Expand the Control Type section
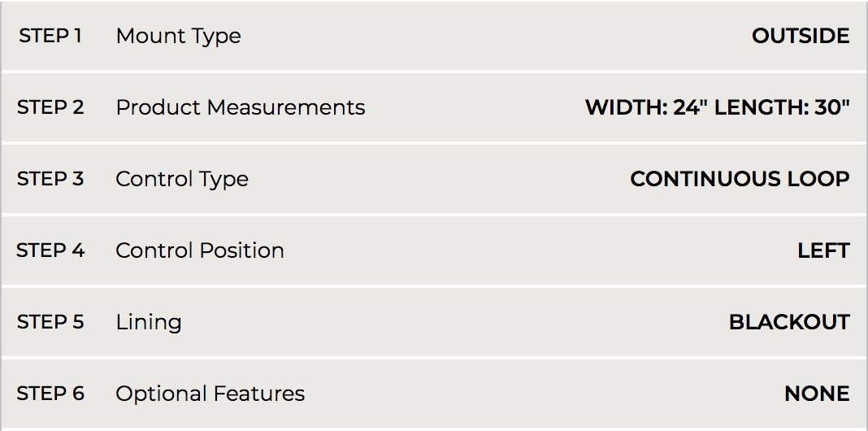Viewport: 868px width, 431px height. pos(181,179)
